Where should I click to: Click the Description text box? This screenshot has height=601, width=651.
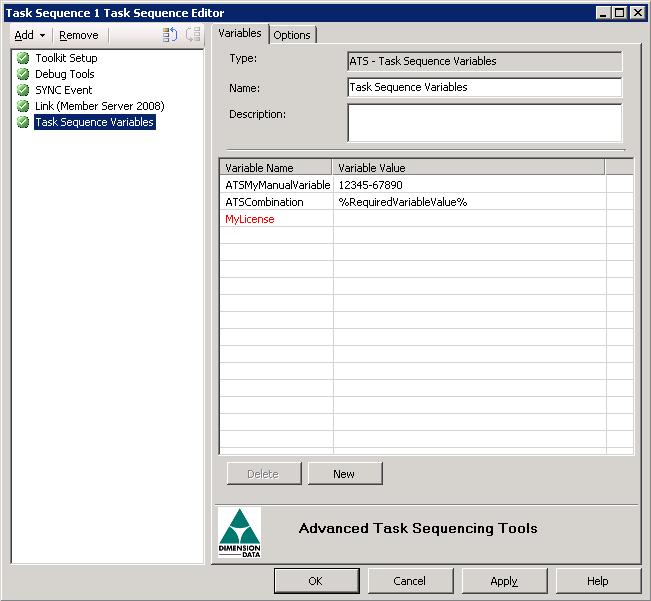[484, 123]
